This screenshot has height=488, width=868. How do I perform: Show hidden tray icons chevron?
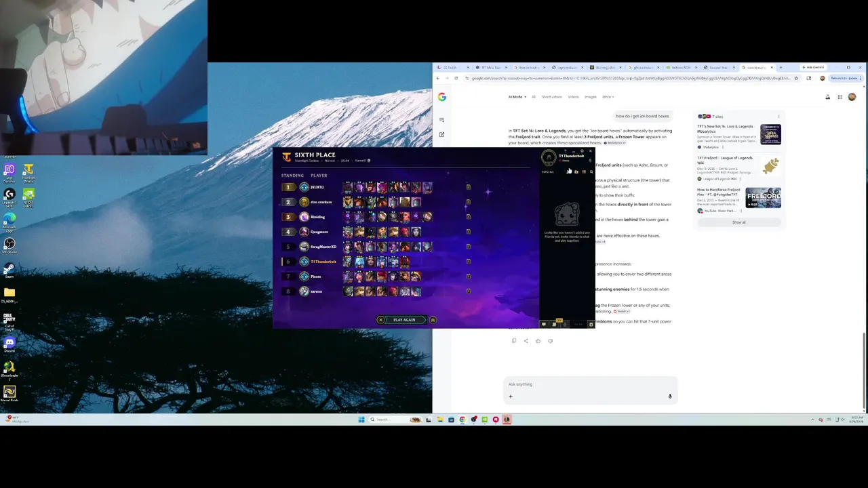pos(812,420)
